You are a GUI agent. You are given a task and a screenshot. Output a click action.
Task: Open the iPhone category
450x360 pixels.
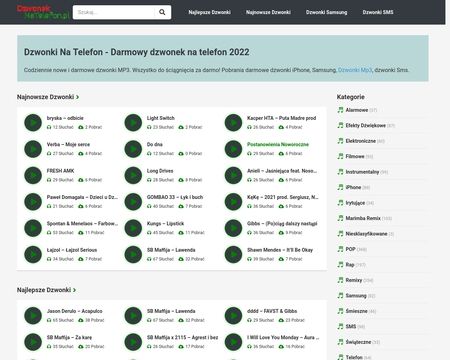[353, 187]
